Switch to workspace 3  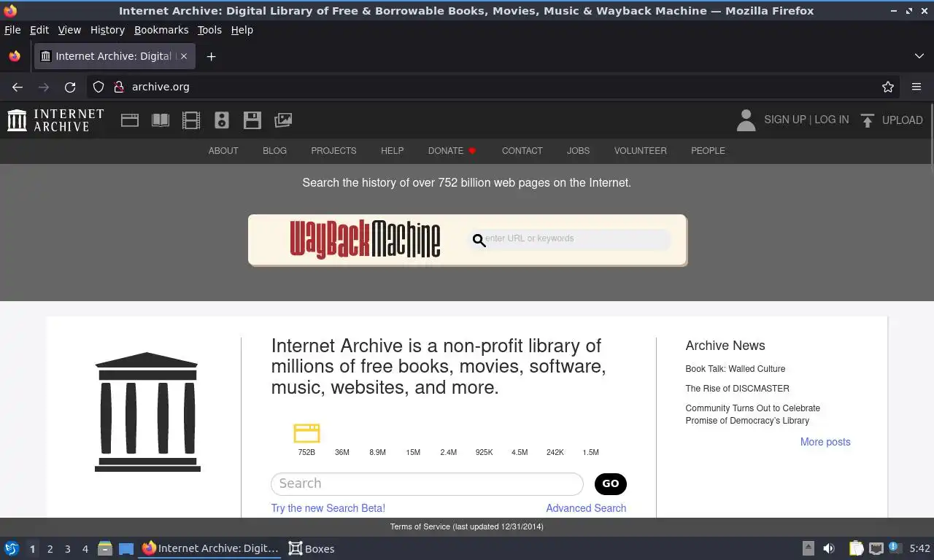(67, 549)
